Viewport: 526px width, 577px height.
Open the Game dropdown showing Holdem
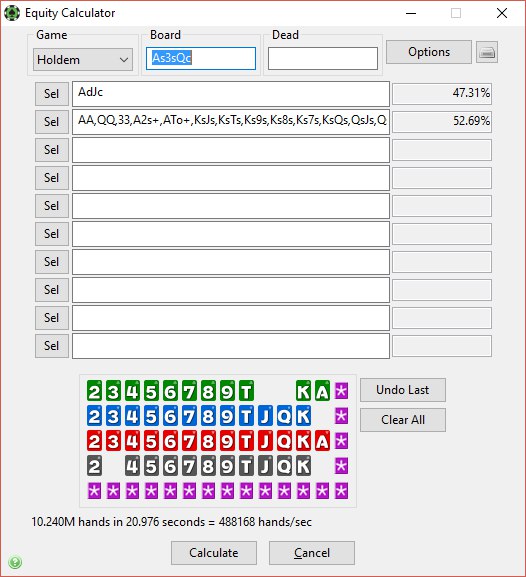[x=83, y=60]
